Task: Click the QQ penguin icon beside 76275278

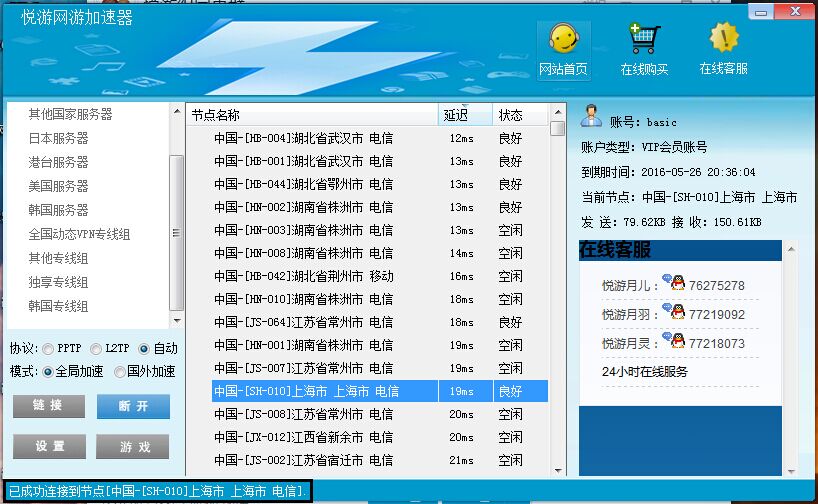Action: 677,283
